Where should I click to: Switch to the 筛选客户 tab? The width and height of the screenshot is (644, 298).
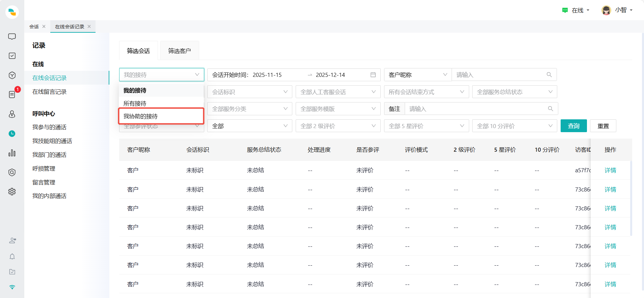pyautogui.click(x=180, y=51)
